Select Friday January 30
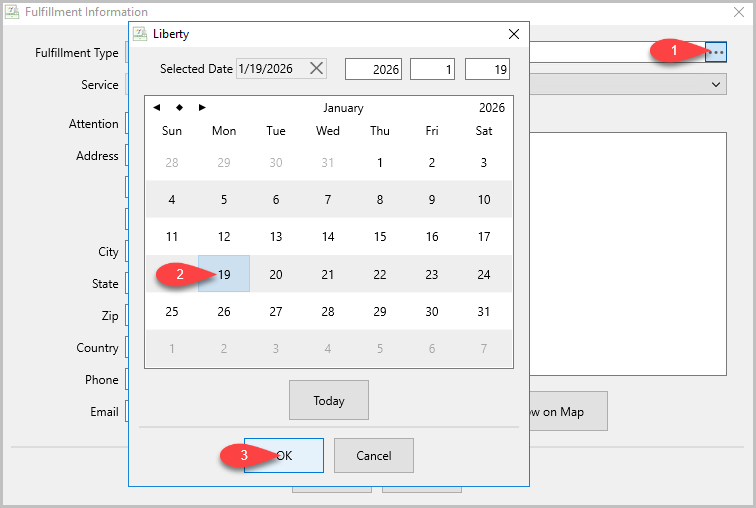The height and width of the screenshot is (508, 756). [432, 311]
